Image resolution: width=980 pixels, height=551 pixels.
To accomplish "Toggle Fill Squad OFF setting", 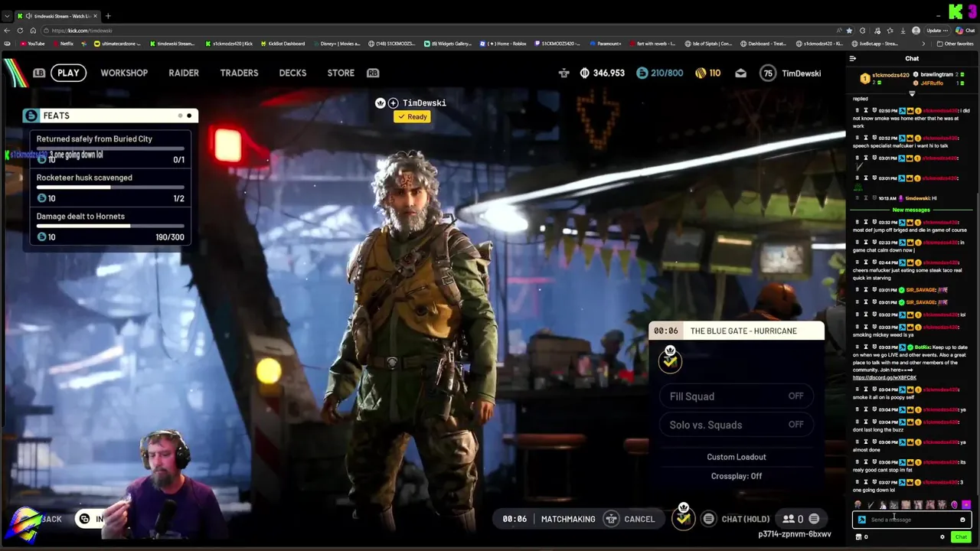I will click(x=737, y=396).
